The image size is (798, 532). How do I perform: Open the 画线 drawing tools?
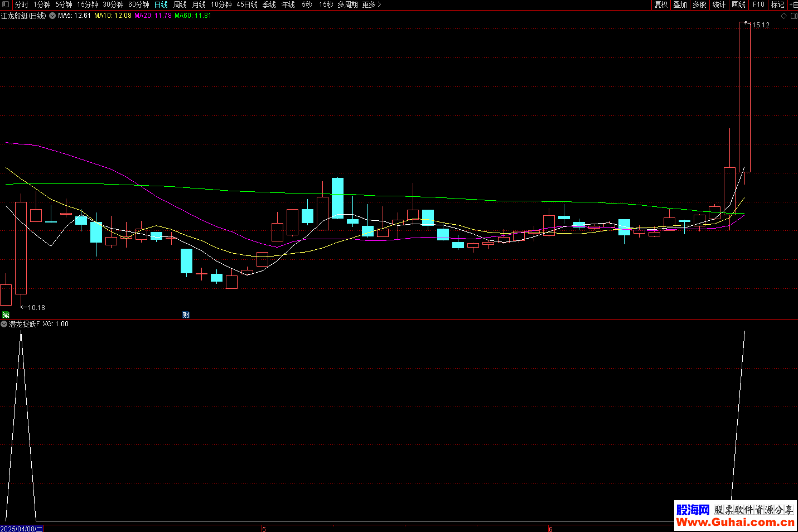[x=739, y=4]
